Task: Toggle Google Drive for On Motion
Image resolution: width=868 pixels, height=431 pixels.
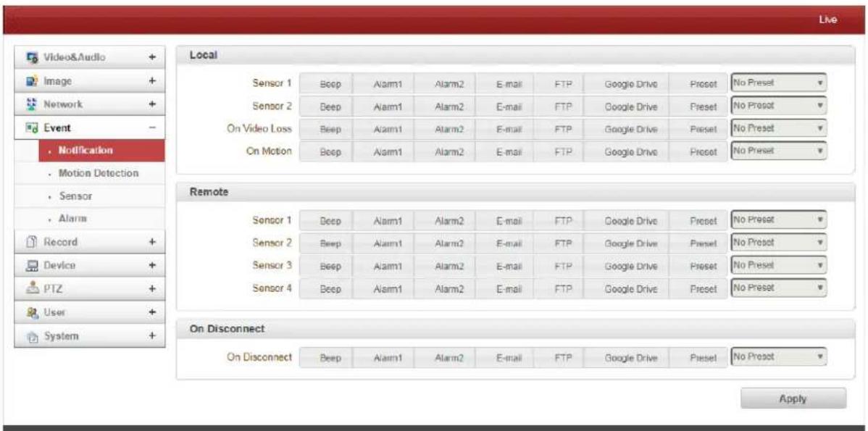Action: point(625,151)
